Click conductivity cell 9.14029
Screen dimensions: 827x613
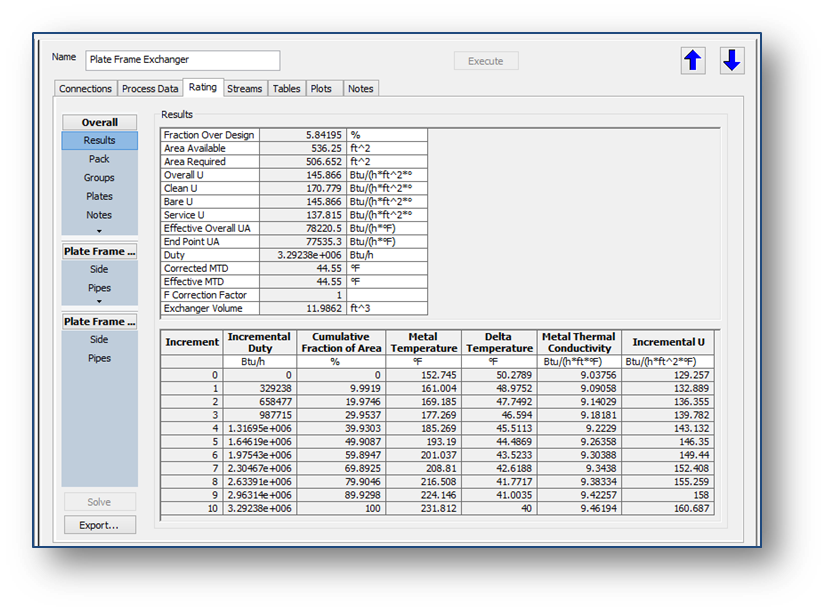pos(579,402)
